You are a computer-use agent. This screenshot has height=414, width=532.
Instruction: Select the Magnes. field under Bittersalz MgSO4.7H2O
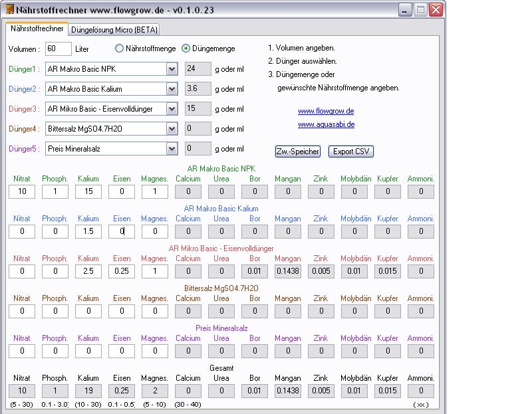click(x=155, y=311)
